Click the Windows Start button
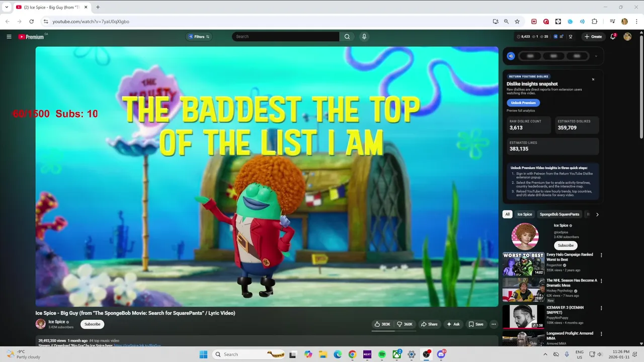Image resolution: width=644 pixels, height=362 pixels. (203, 354)
